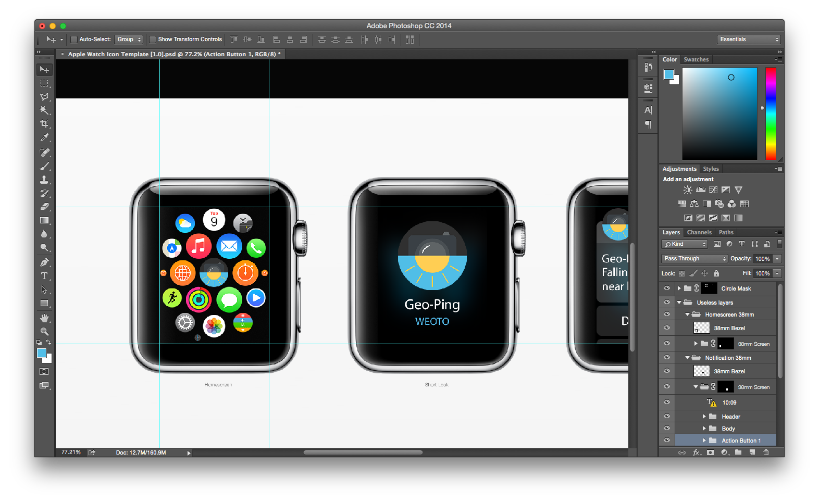Select the Move tool
The width and height of the screenshot is (819, 504).
44,70
